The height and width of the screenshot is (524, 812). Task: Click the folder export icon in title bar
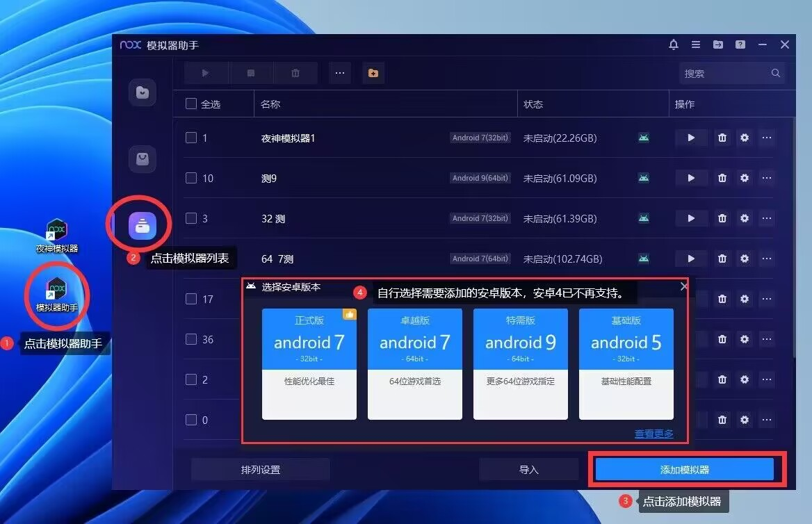click(x=717, y=44)
